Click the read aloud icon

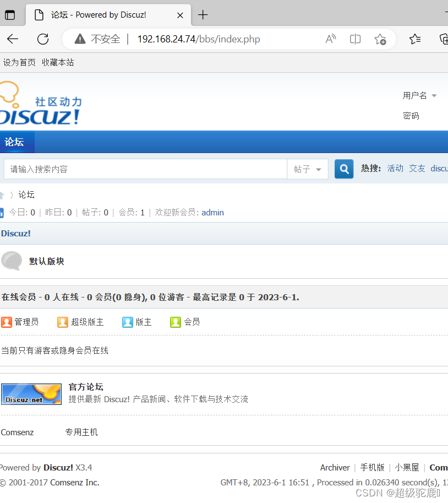pos(331,39)
